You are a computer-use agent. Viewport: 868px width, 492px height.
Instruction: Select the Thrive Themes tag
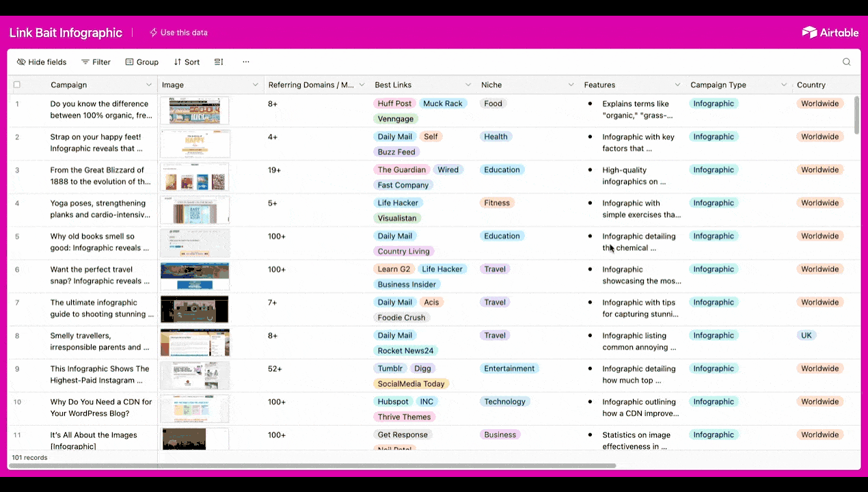coord(405,417)
